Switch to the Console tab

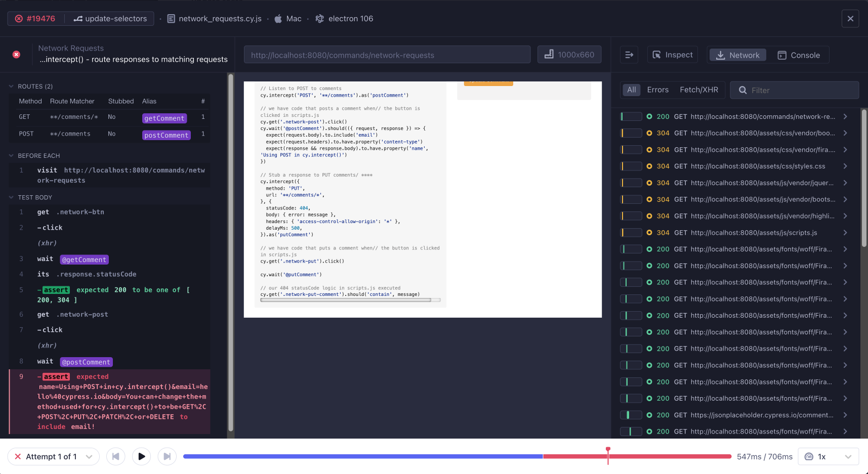point(799,55)
